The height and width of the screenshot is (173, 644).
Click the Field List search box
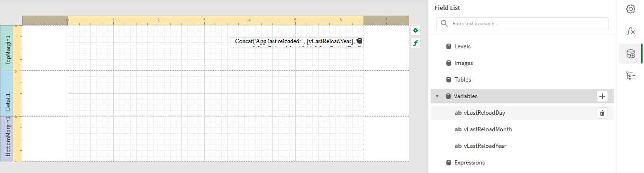[x=522, y=23]
